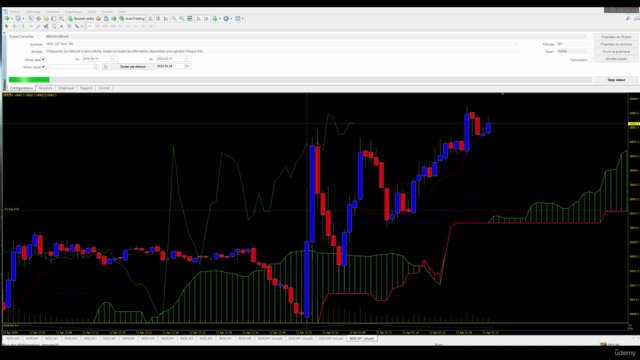Tile chart windows icon

190,19
